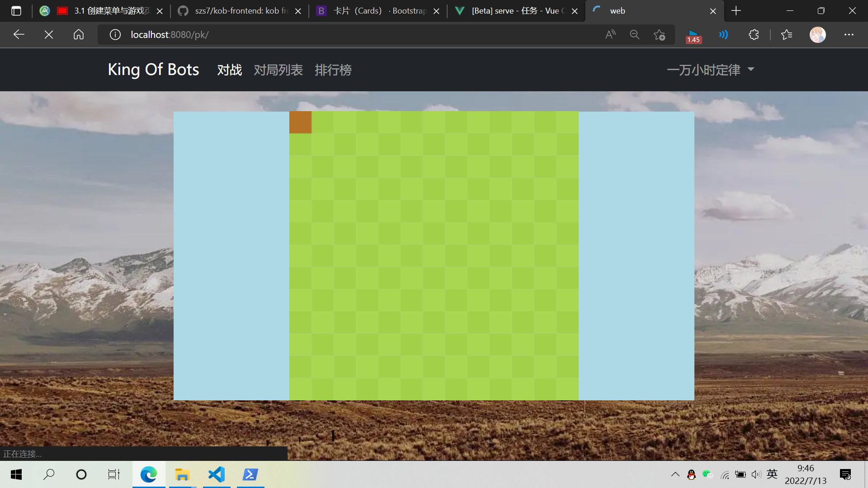Screen dimensions: 868x488
Task: Click the new browser tab button
Action: pyautogui.click(x=736, y=11)
